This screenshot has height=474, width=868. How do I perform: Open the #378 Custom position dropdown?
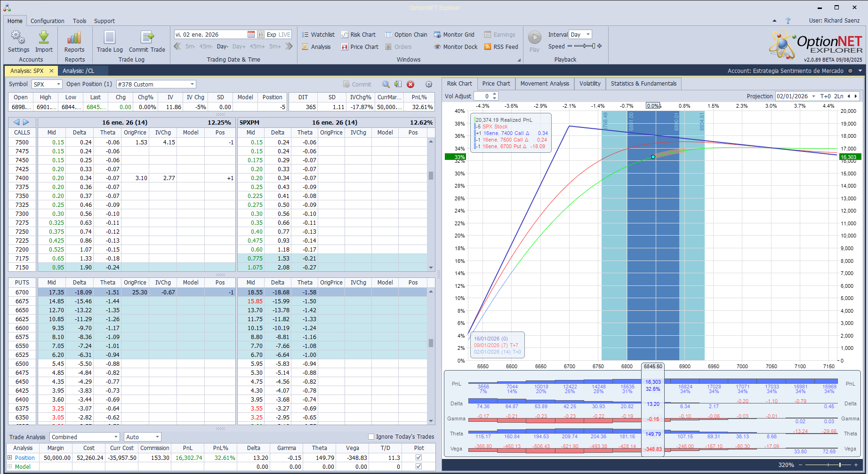point(192,84)
